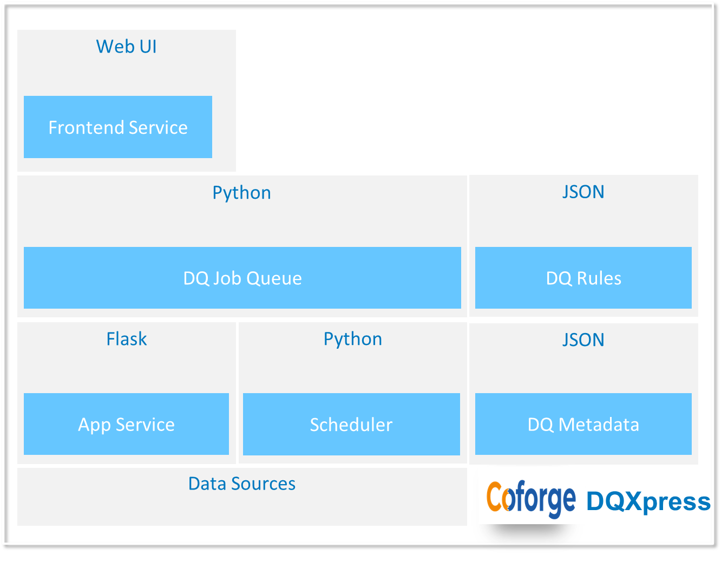The width and height of the screenshot is (728, 561).
Task: Click the shadow beneath the Coforge logo
Action: 530,532
